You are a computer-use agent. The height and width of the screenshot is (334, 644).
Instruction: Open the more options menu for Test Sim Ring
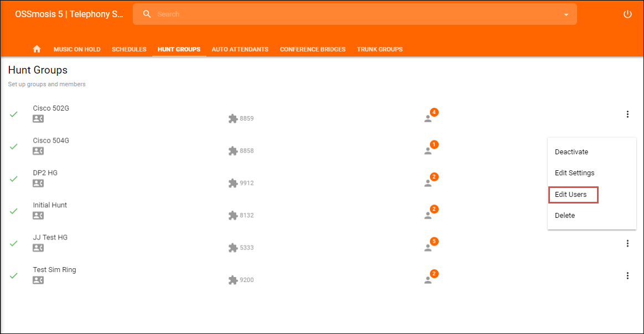627,275
